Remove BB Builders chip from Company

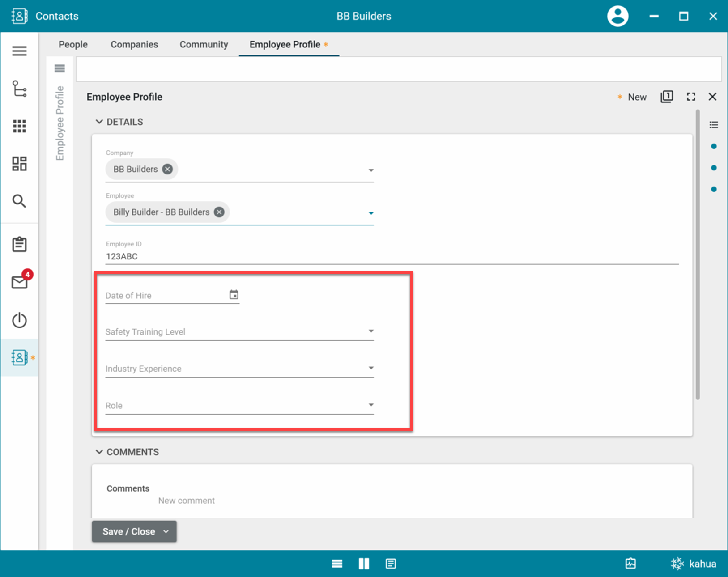[x=167, y=169]
